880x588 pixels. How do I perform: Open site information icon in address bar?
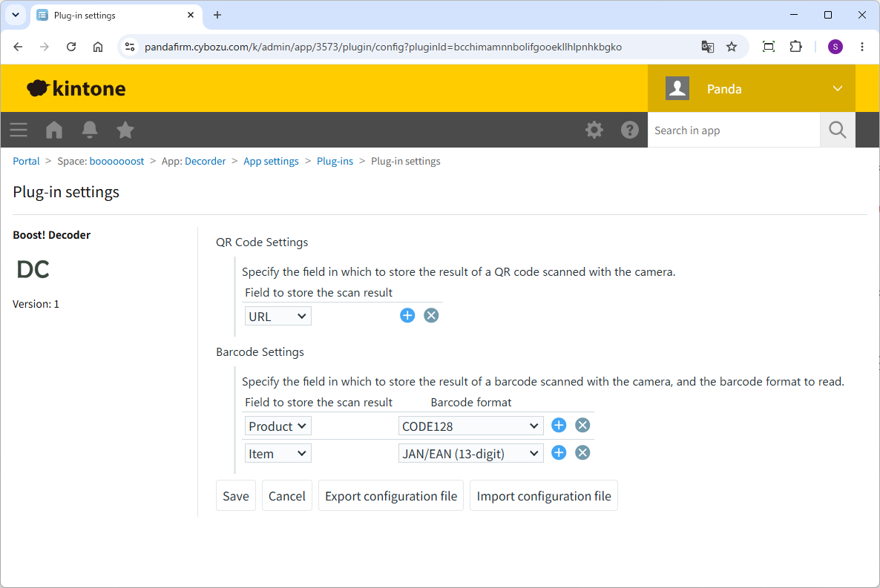click(x=130, y=47)
